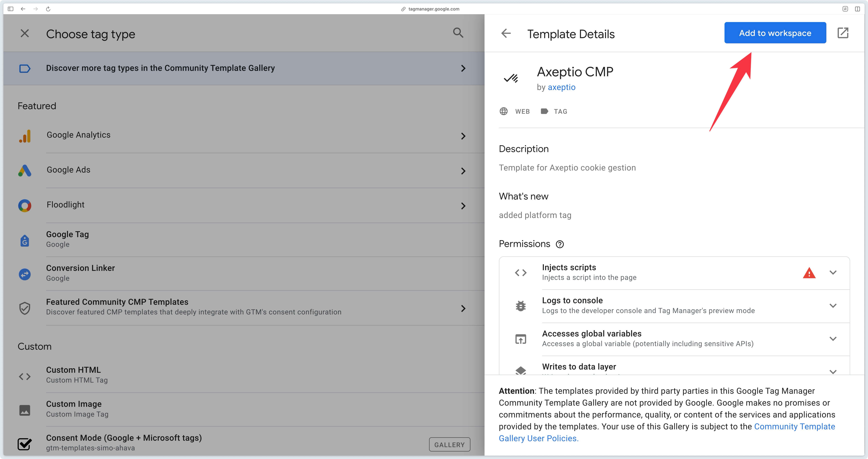Expand Featured Community CMP Templates chevron
868x459 pixels.
point(463,308)
